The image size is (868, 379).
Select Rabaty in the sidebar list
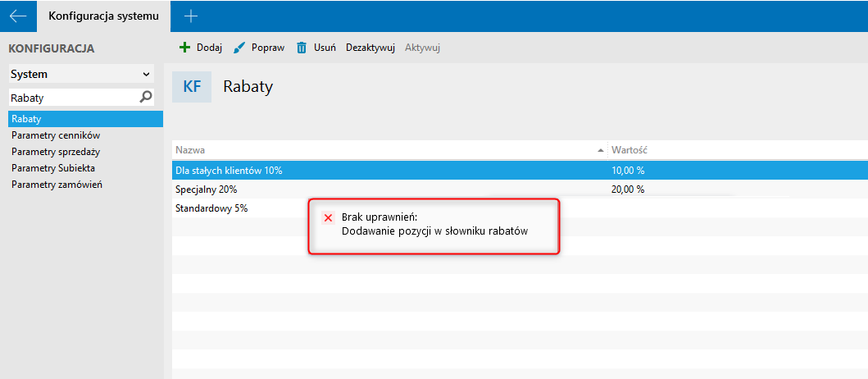(x=86, y=119)
